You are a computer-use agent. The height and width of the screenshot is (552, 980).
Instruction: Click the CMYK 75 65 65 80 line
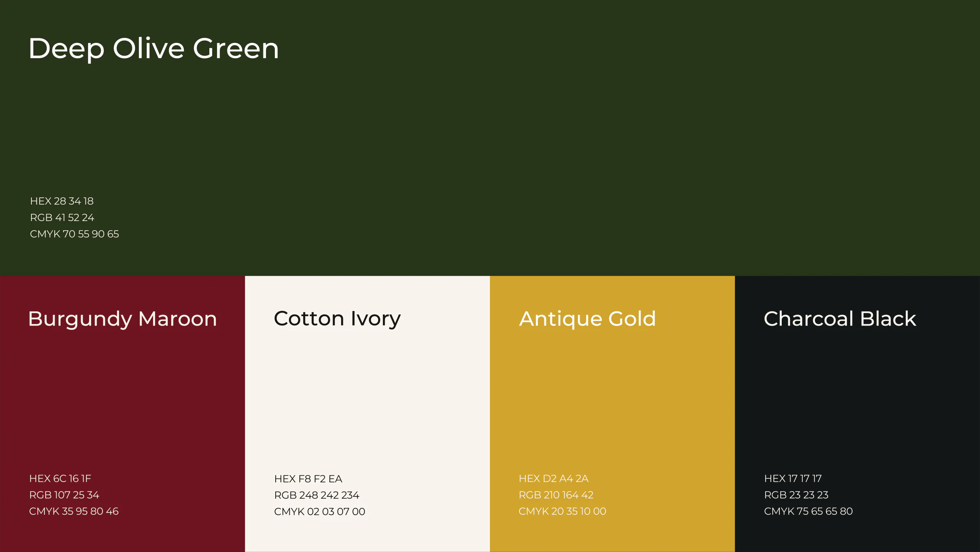(808, 511)
